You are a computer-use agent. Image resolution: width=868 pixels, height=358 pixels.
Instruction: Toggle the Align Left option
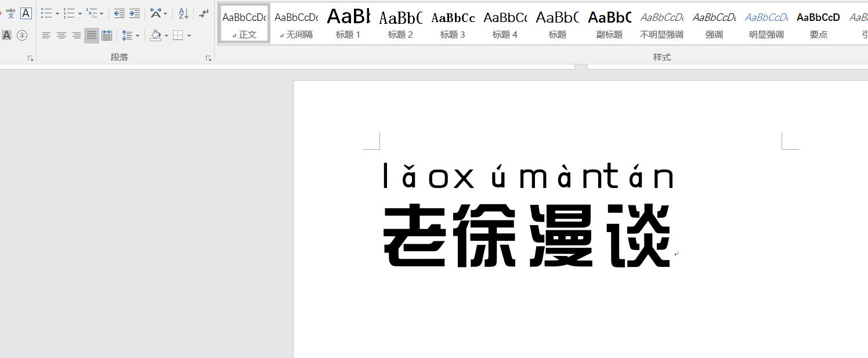click(46, 35)
